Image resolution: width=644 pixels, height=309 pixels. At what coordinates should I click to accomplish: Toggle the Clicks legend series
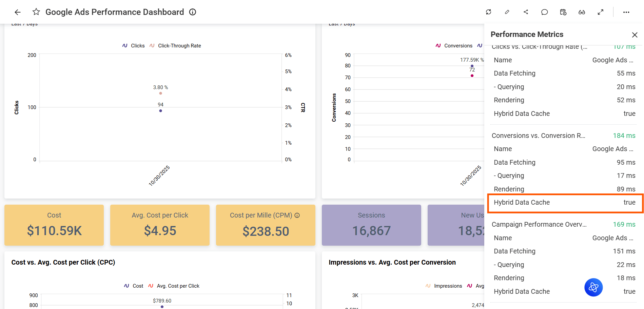tap(134, 46)
